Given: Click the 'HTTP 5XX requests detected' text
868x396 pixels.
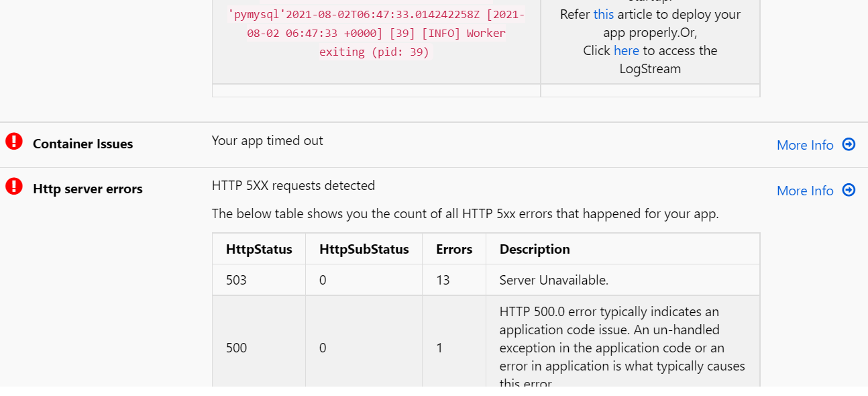Looking at the screenshot, I should [x=294, y=185].
